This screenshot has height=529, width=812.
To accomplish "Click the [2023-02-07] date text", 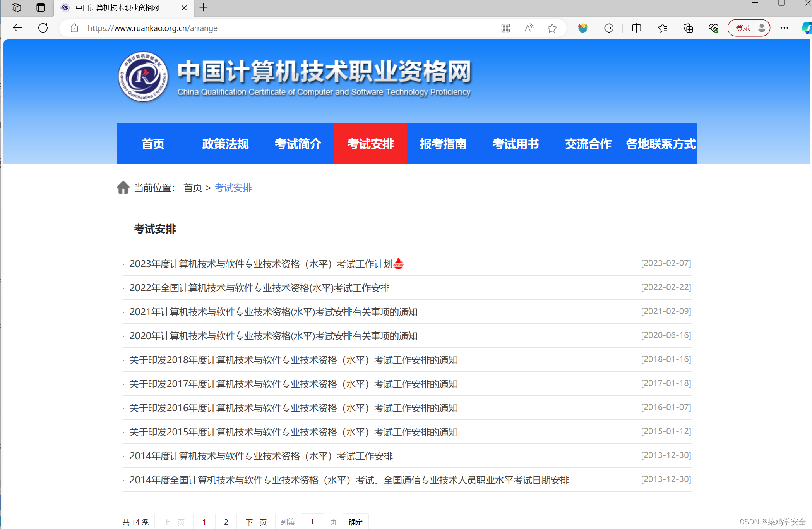I will 666,263.
